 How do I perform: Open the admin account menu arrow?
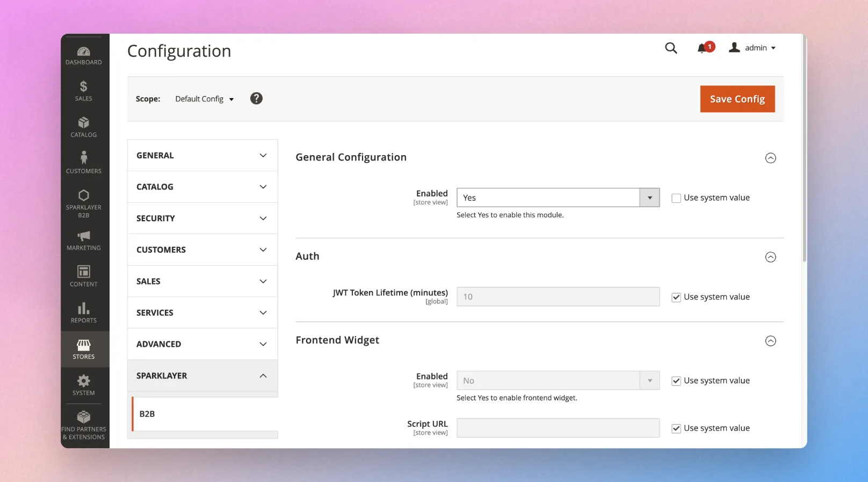pos(773,48)
